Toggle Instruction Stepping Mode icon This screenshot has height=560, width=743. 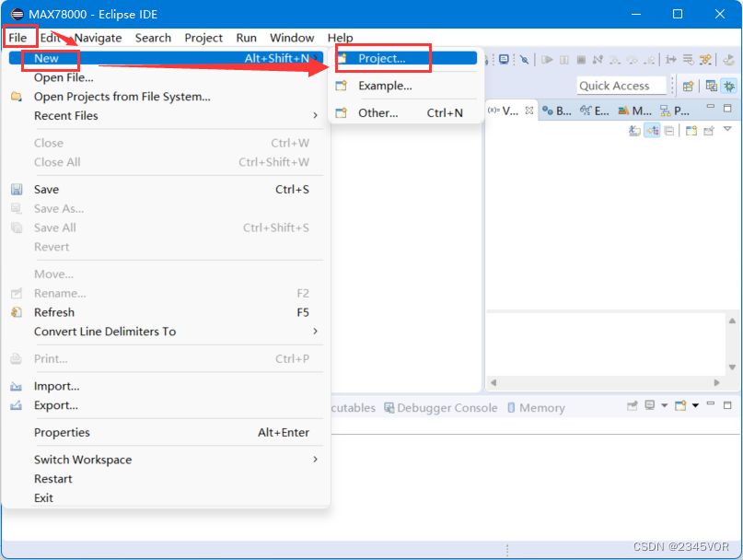pyautogui.click(x=671, y=60)
